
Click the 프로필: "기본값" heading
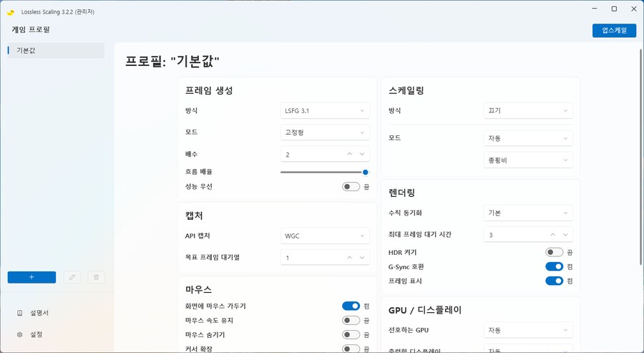(x=172, y=62)
